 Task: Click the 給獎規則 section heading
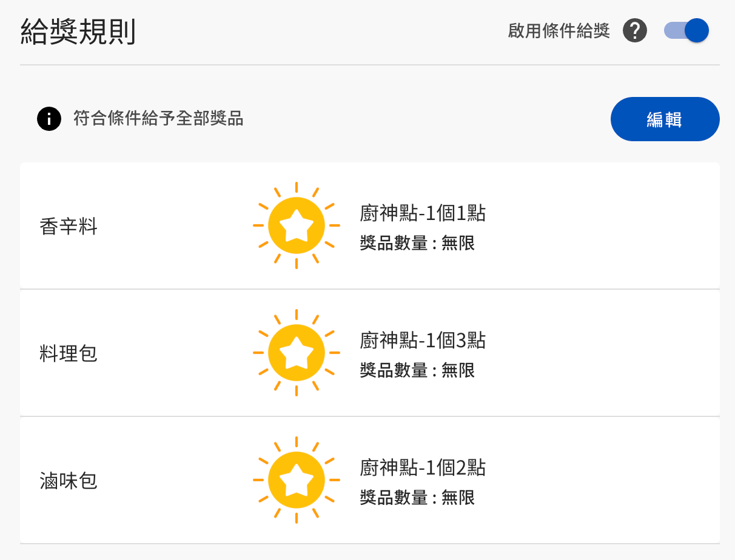[x=78, y=31]
